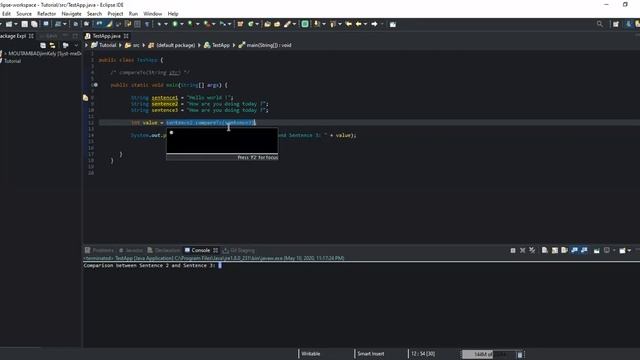Expand the MOUTAMBADjimKely project tree node
640x360 pixels.
[5, 53]
